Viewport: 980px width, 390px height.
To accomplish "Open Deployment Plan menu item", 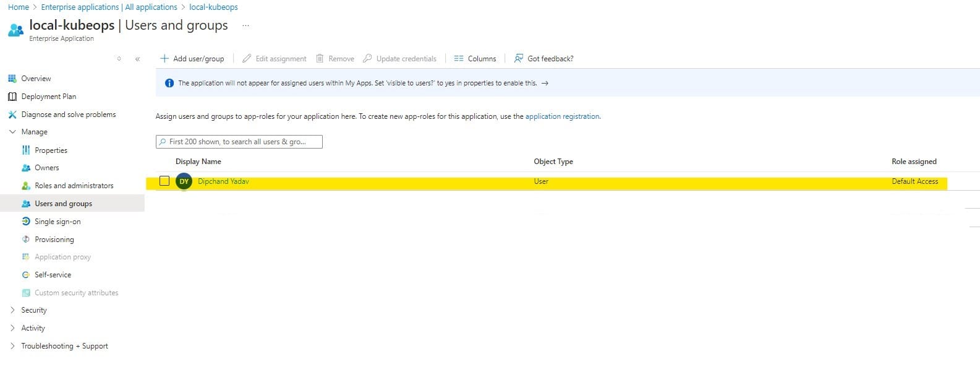I will coord(49,97).
